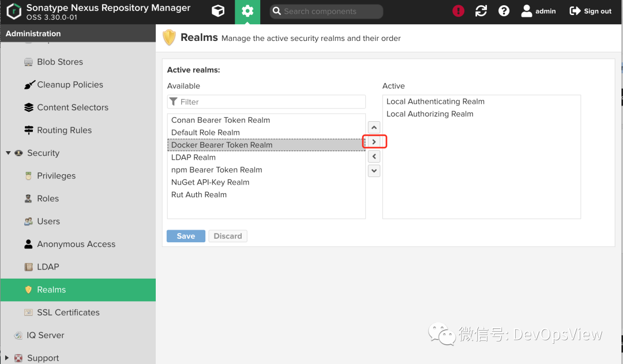Click the Cleanup Policies broom icon
Viewport: 623px width, 364px height.
29,85
